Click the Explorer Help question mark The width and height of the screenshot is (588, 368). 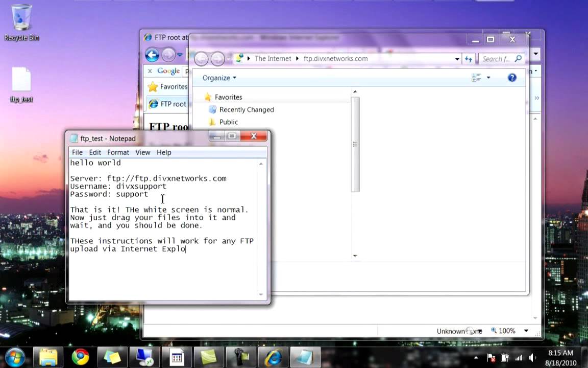pyautogui.click(x=512, y=77)
